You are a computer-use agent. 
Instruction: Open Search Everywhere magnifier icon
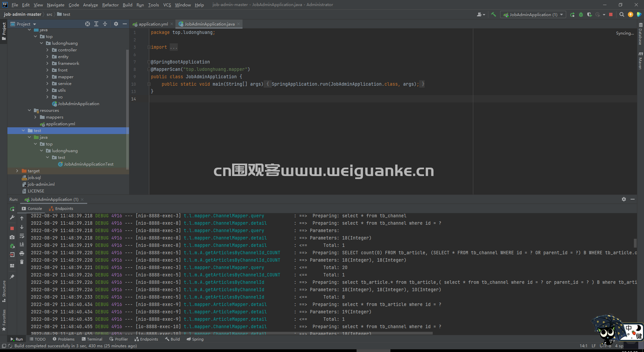click(x=622, y=14)
